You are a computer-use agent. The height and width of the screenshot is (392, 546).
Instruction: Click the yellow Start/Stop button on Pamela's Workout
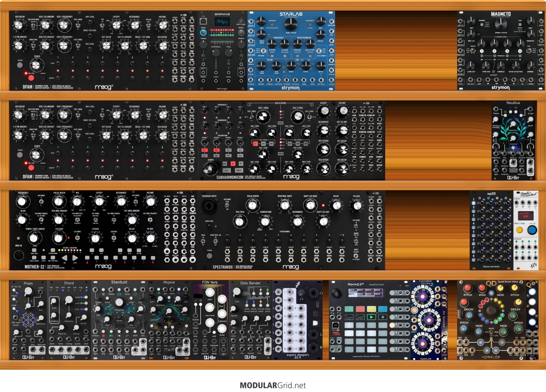point(519,230)
